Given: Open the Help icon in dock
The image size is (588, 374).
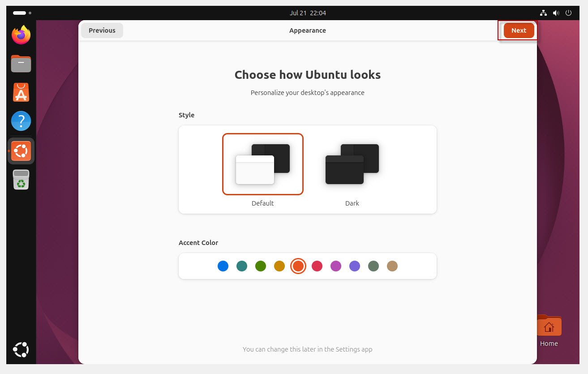Looking at the screenshot, I should coord(21,121).
